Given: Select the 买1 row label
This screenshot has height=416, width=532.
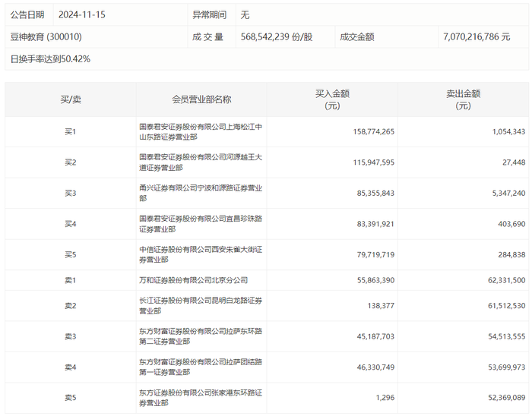Looking at the screenshot, I should click(71, 131).
